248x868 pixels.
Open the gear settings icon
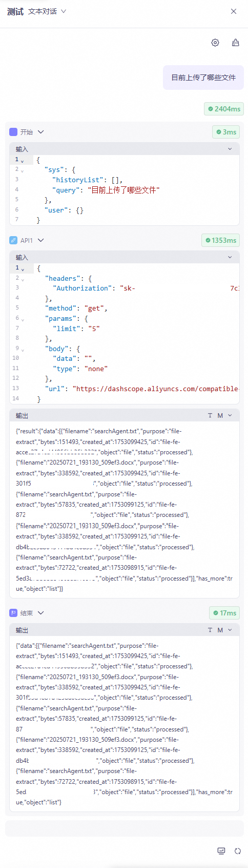click(215, 43)
